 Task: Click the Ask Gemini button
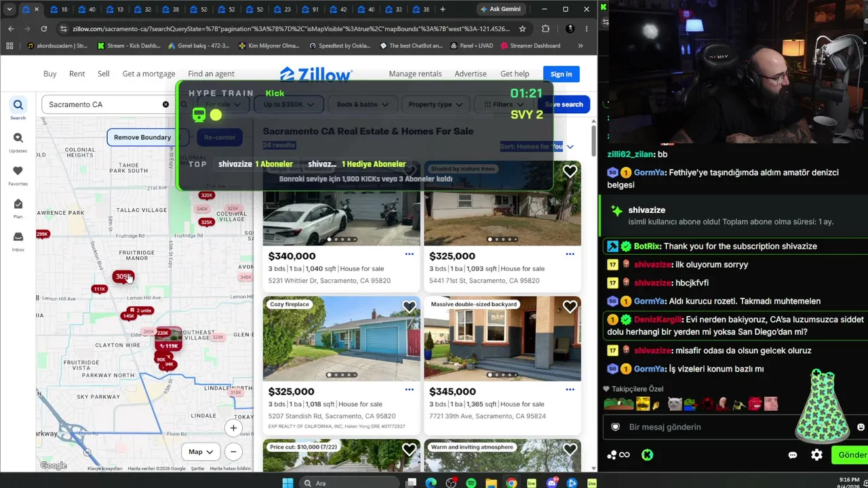click(500, 9)
